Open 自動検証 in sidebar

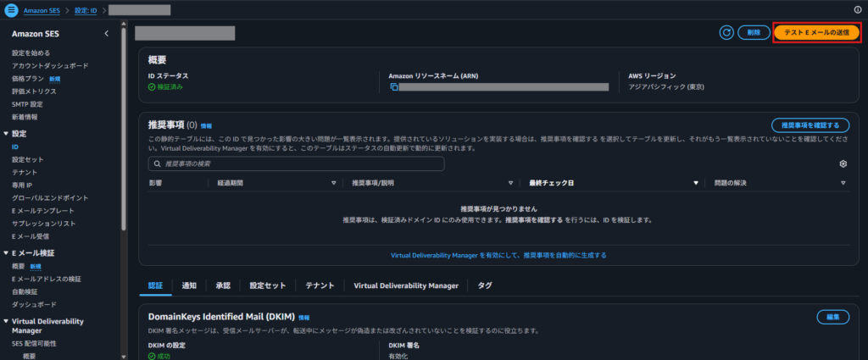click(x=25, y=292)
